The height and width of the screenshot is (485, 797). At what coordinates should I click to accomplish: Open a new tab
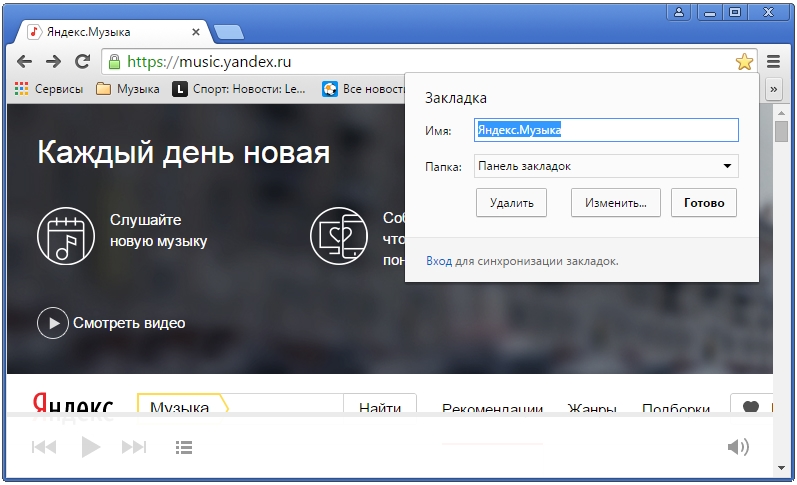(229, 33)
